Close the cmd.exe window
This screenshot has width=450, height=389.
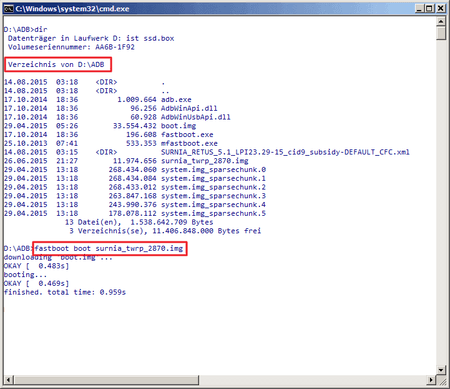440,8
